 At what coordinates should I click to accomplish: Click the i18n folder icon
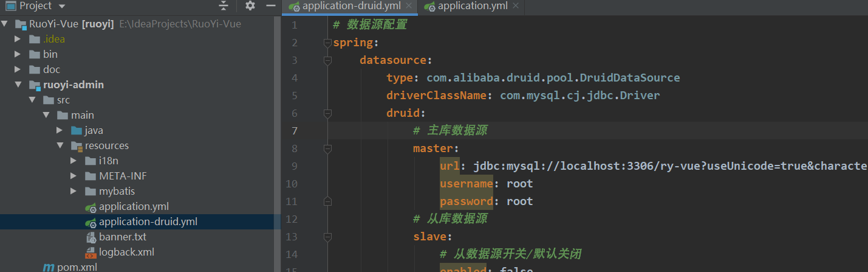pos(91,161)
